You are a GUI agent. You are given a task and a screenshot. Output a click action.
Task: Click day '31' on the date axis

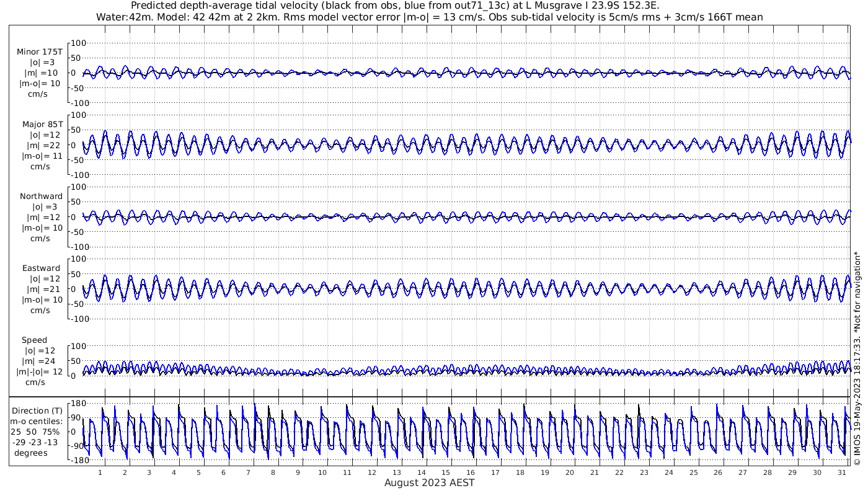click(x=841, y=472)
